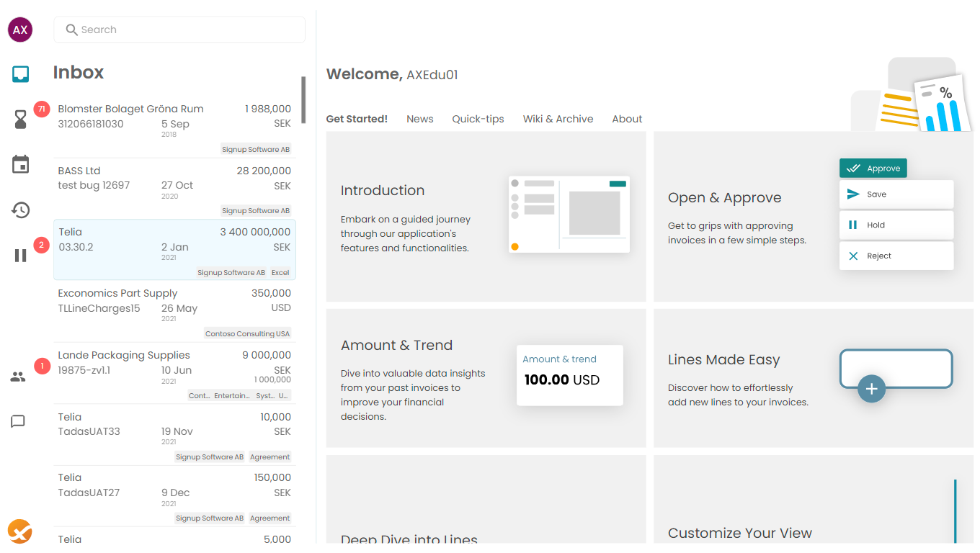
Task: Open the Exconomics Part Supply invoice
Action: 174,312
